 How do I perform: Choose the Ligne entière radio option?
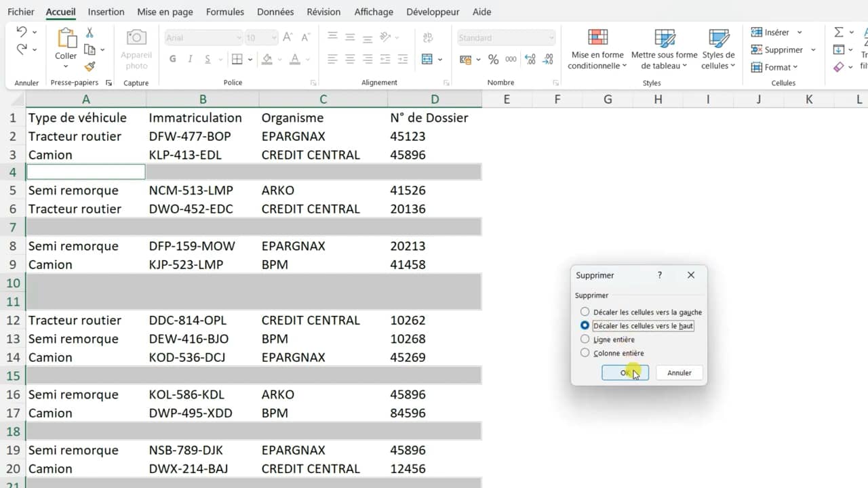point(585,339)
